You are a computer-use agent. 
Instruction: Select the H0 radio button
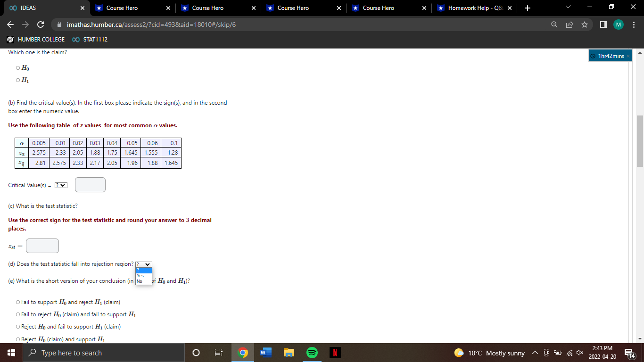coord(17,68)
